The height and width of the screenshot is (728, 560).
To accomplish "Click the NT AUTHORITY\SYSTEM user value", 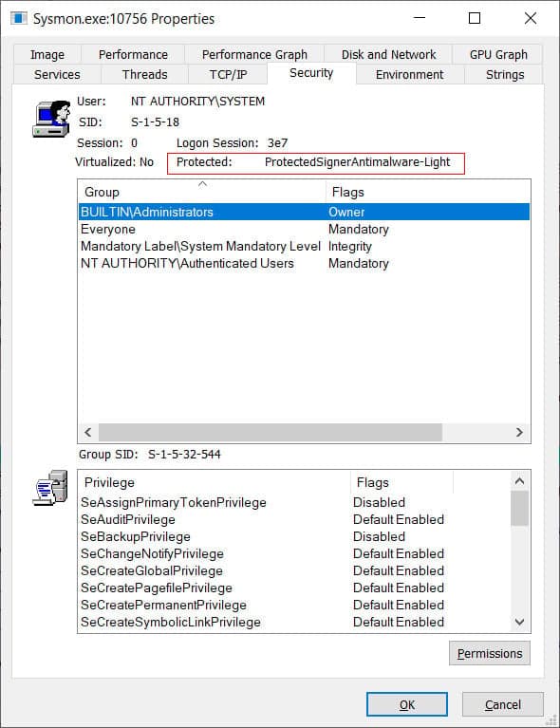I will point(197,102).
